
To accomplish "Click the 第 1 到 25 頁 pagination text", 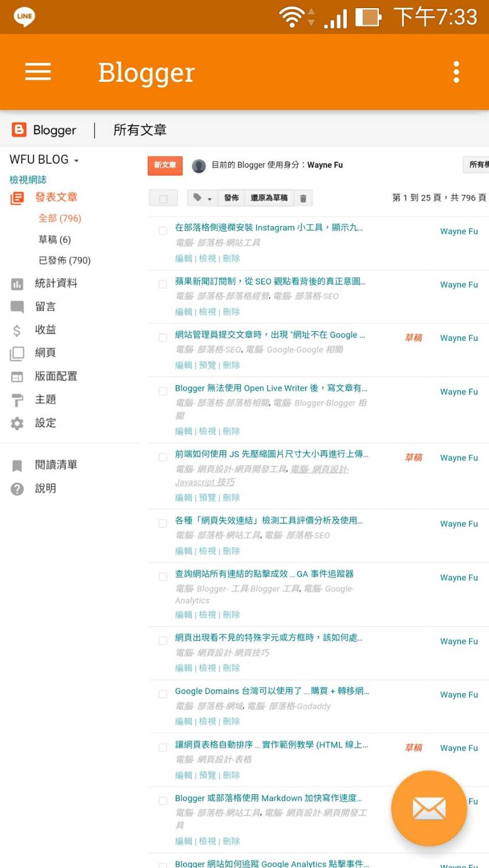I will pyautogui.click(x=439, y=198).
